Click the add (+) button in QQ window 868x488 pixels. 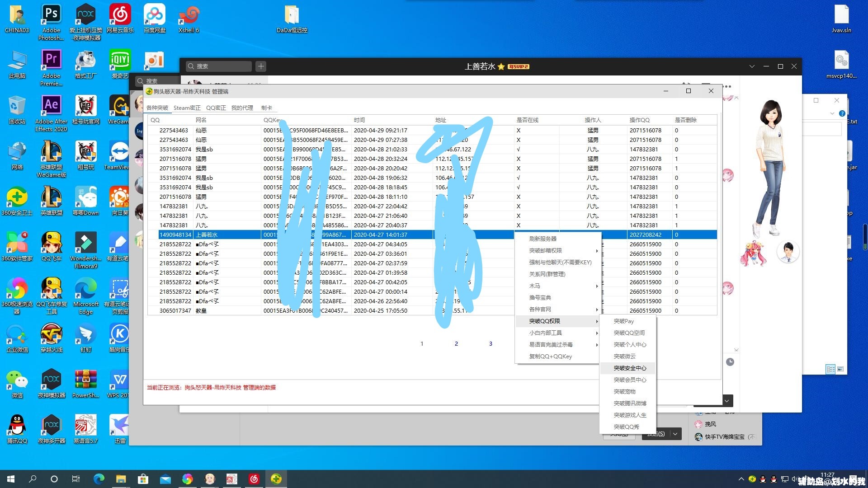pyautogui.click(x=261, y=66)
